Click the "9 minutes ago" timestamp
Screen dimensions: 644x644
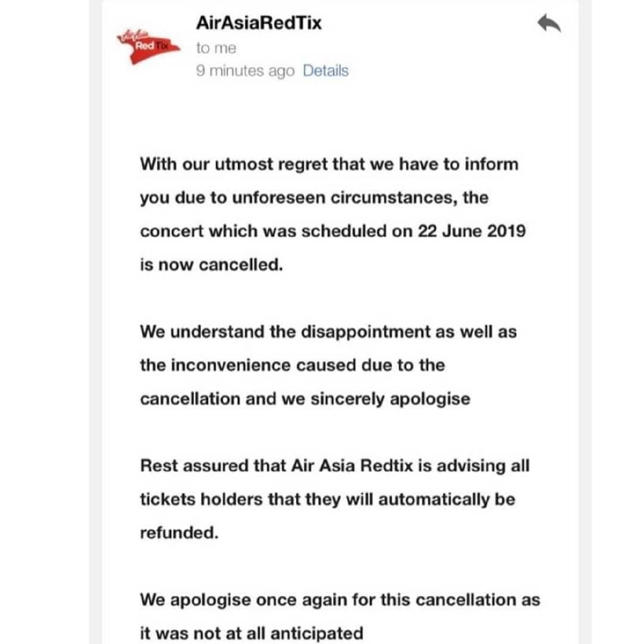point(245,71)
